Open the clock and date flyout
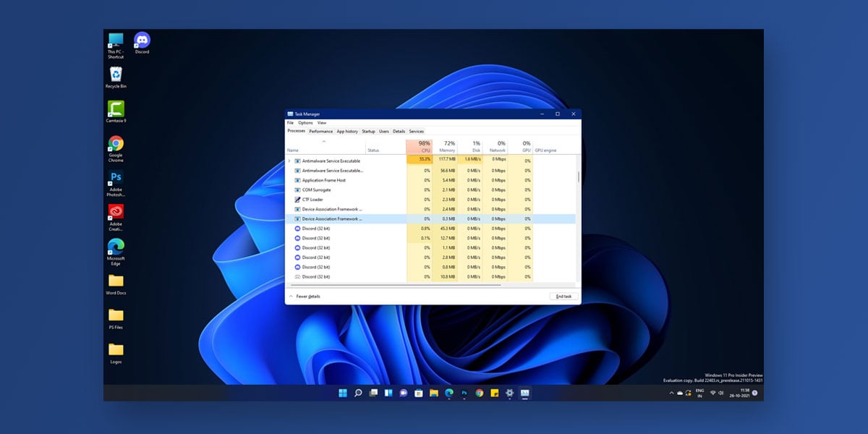 point(740,393)
